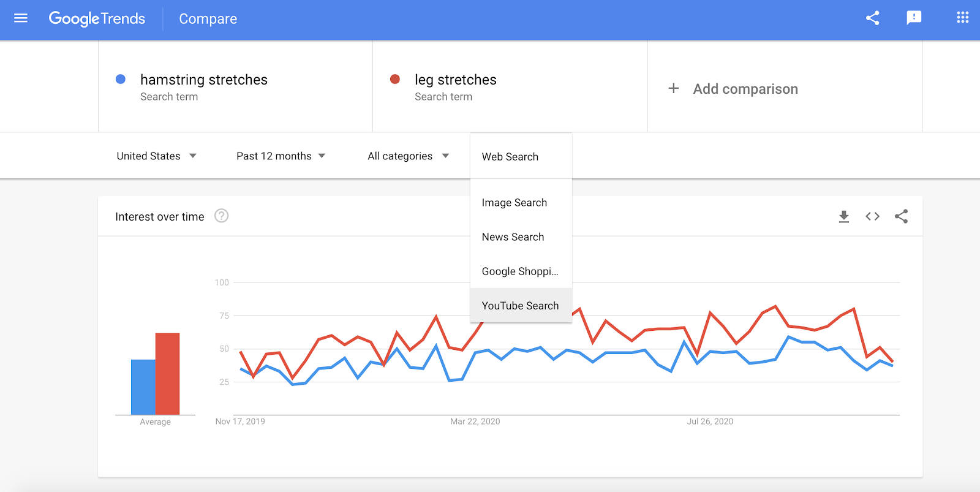Open the Google apps grid
This screenshot has width=980, height=492.
(x=962, y=18)
